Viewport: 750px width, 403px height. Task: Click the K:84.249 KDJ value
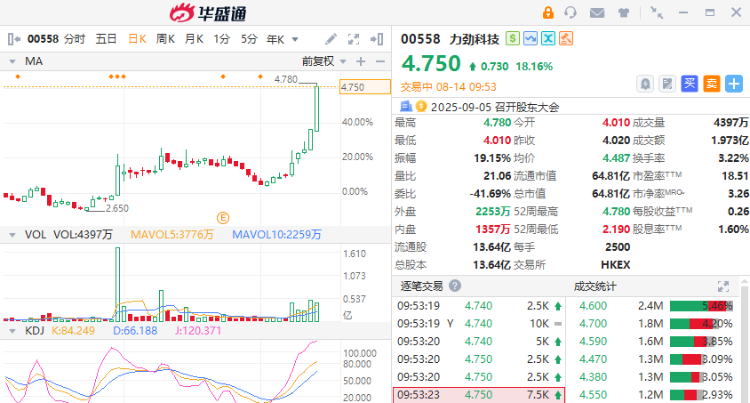point(73,331)
